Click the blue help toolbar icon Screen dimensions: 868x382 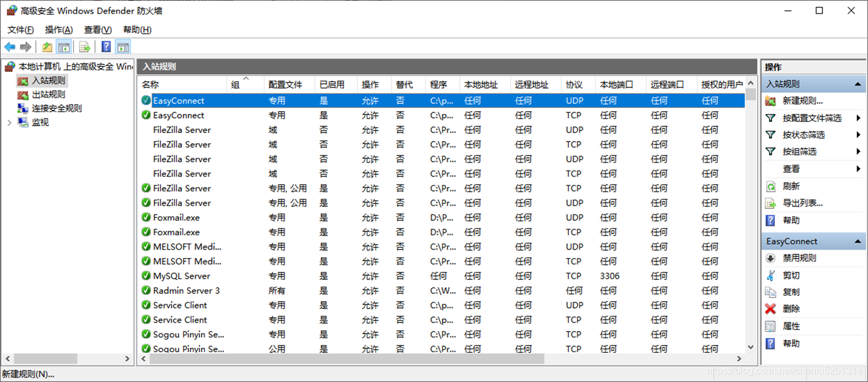click(x=106, y=47)
